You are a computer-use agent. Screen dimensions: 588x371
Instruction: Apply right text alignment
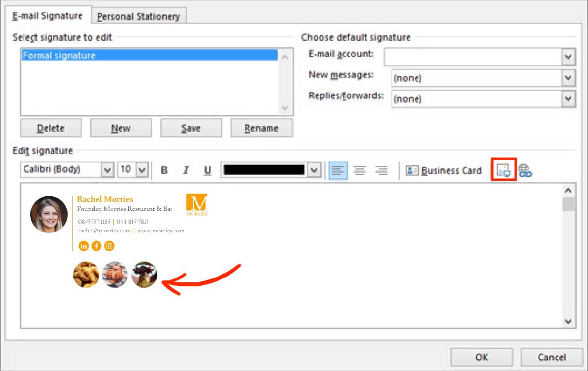(381, 170)
